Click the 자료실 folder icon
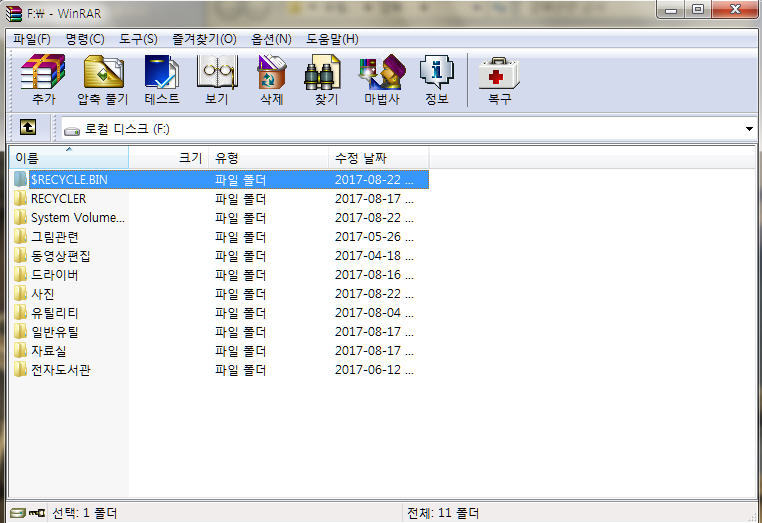 click(20, 350)
